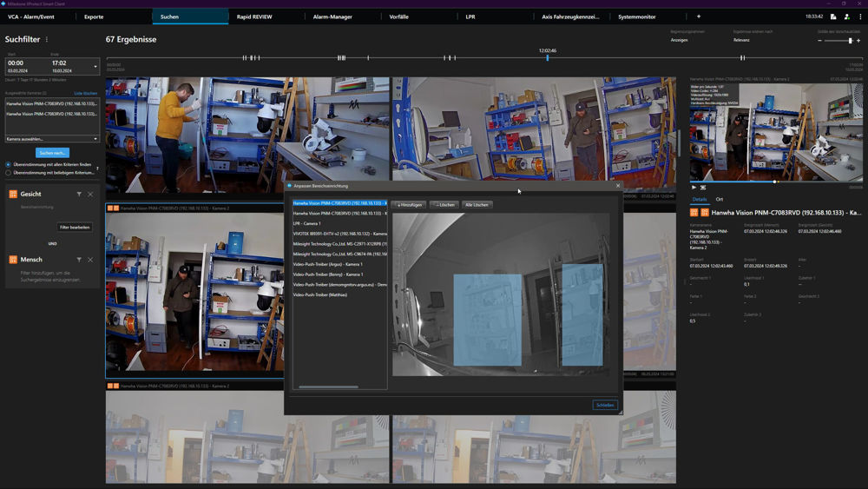The width and height of the screenshot is (868, 489).
Task: Click the thumbnail size slider handle
Action: [850, 41]
